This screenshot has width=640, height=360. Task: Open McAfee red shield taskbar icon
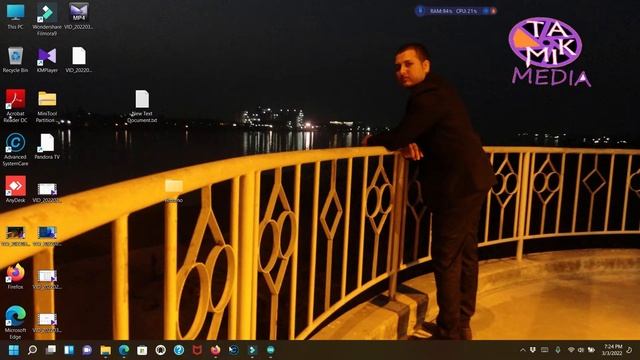pyautogui.click(x=197, y=350)
